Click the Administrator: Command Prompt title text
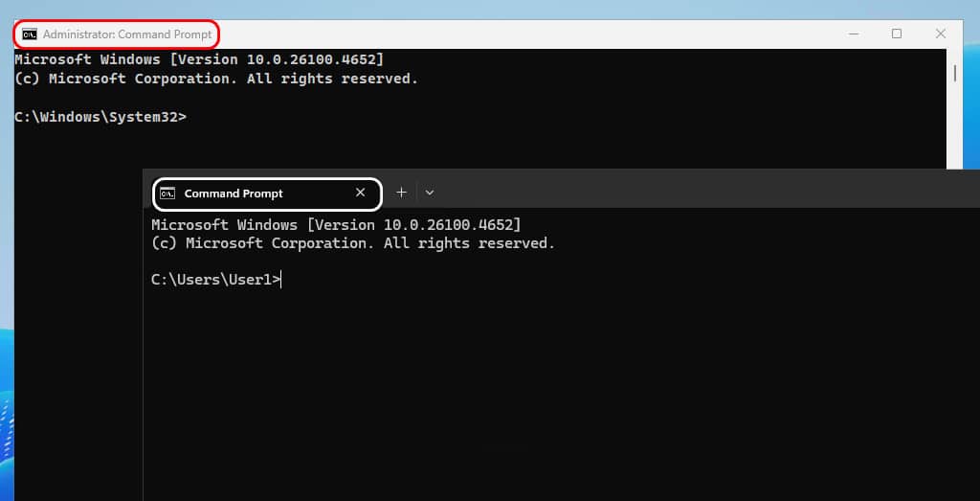Image resolution: width=980 pixels, height=501 pixels. pos(127,34)
